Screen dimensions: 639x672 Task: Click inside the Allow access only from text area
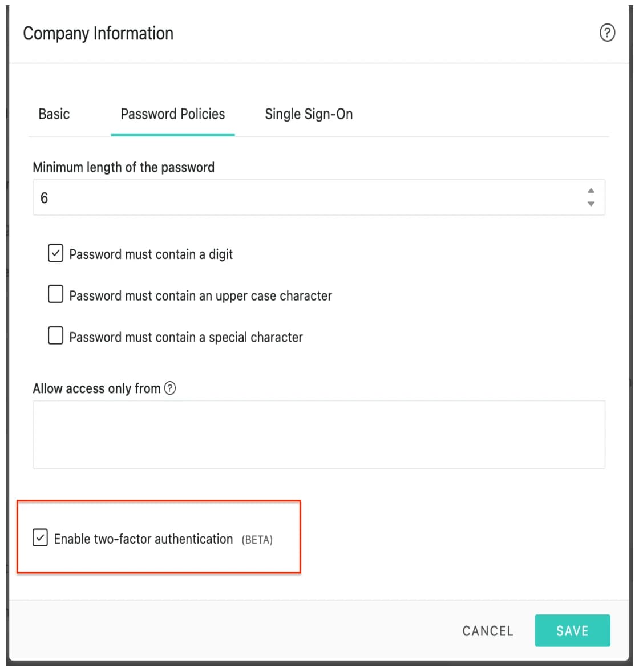pos(319,435)
